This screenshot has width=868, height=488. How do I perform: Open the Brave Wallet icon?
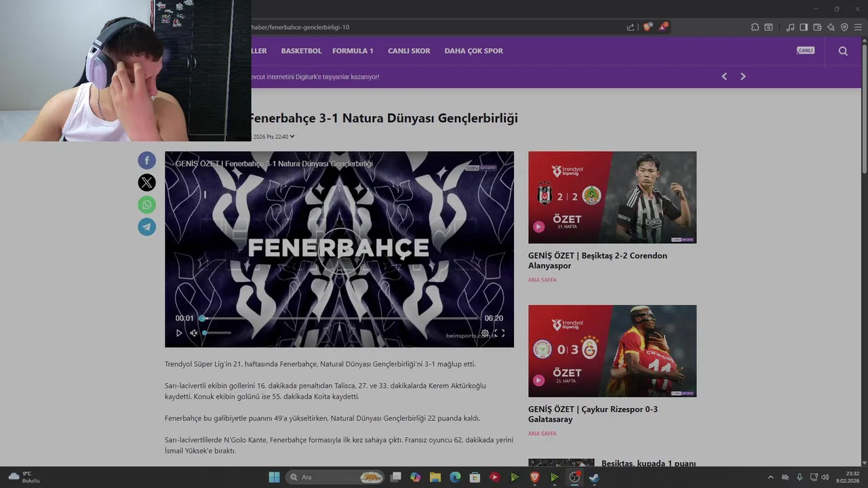click(817, 27)
